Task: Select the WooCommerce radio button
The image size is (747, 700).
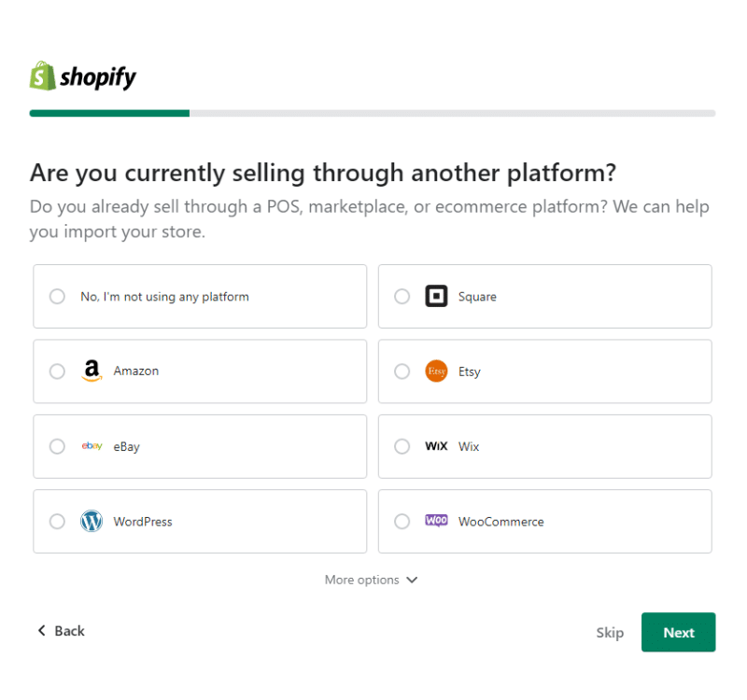Action: point(402,521)
